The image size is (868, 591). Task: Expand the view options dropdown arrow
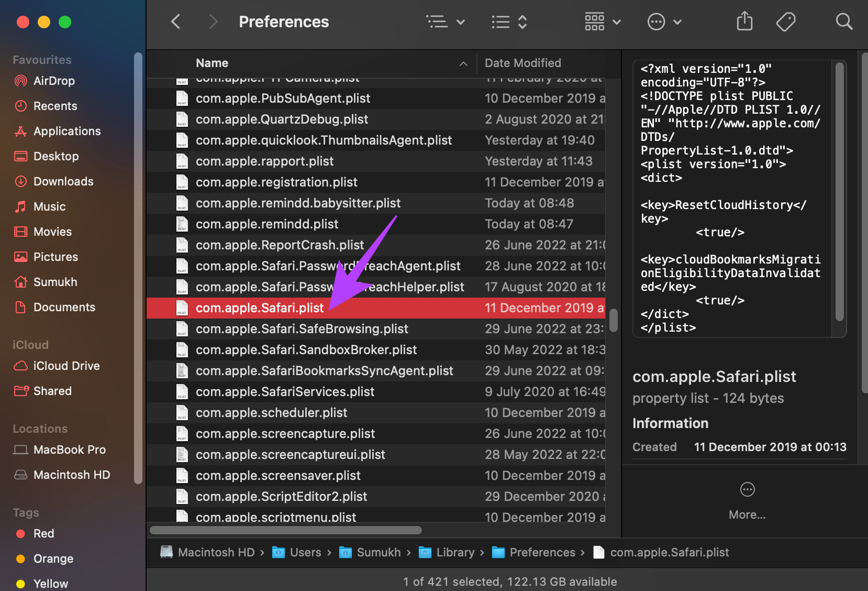461,22
